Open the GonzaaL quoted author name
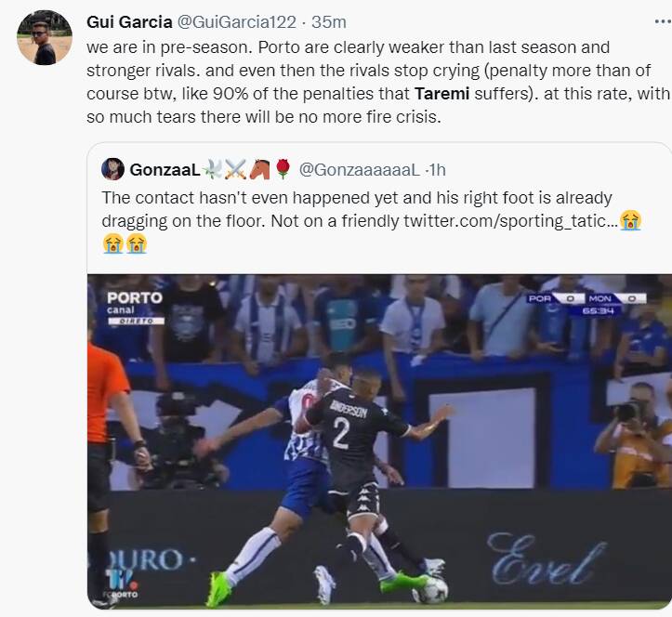This screenshot has width=672, height=617. click(163, 169)
